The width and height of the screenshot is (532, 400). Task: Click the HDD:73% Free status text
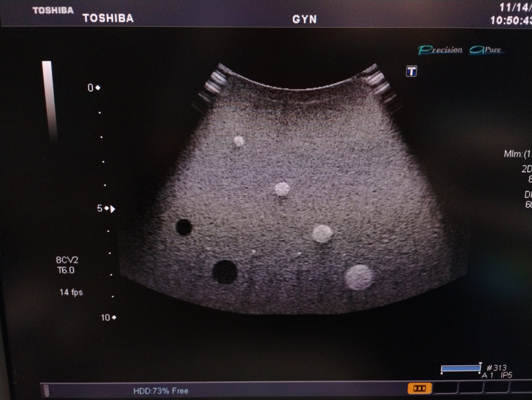coord(160,391)
